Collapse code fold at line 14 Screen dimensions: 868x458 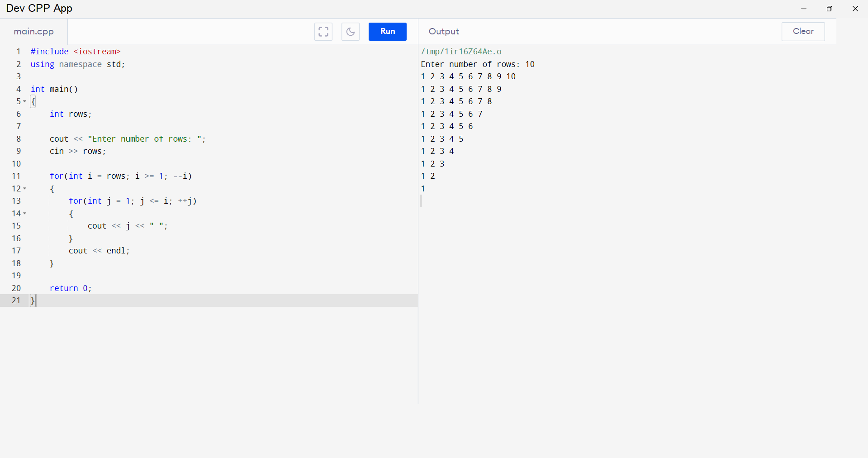24,213
